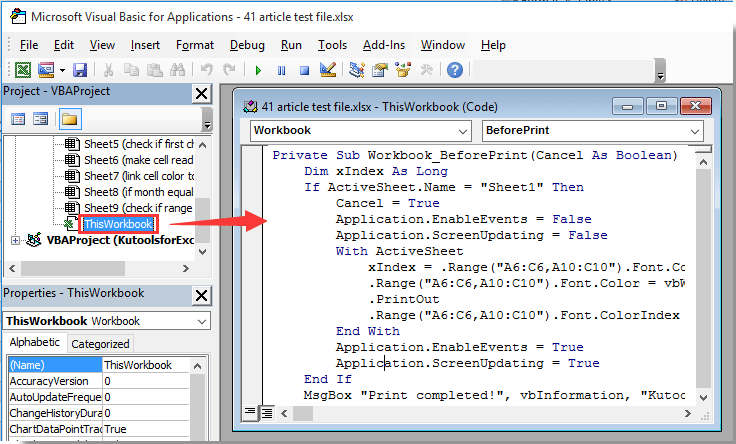Toggle Design Mode icon in toolbar
736x444 pixels.
327,70
